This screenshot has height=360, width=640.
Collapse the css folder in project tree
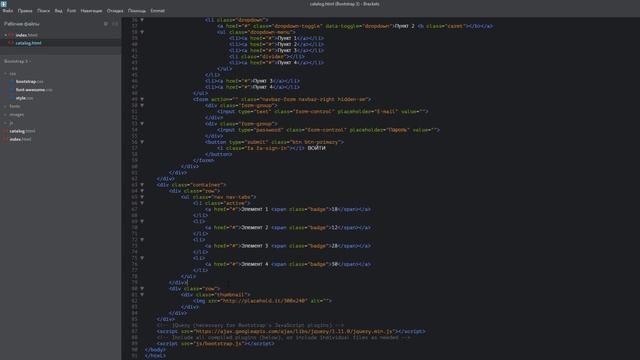click(x=6, y=74)
